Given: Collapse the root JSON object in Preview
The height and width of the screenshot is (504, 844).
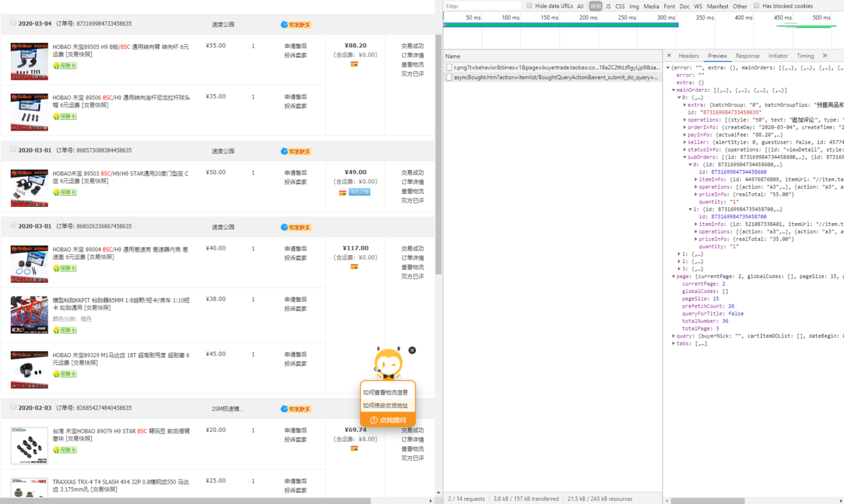Looking at the screenshot, I should (x=668, y=68).
